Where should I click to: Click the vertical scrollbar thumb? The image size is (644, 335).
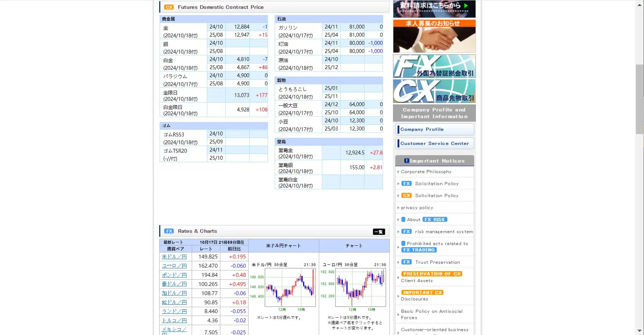pyautogui.click(x=639, y=99)
